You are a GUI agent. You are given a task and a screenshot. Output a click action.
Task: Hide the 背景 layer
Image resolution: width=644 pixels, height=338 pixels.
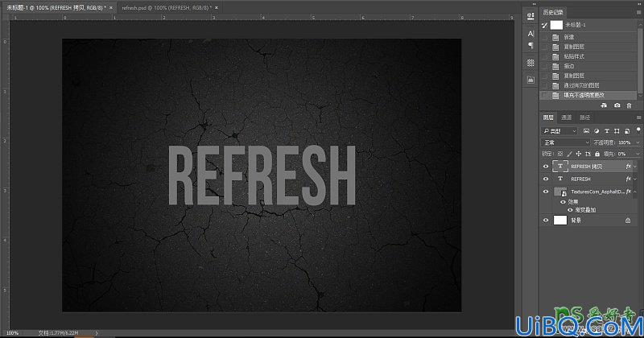(546, 221)
